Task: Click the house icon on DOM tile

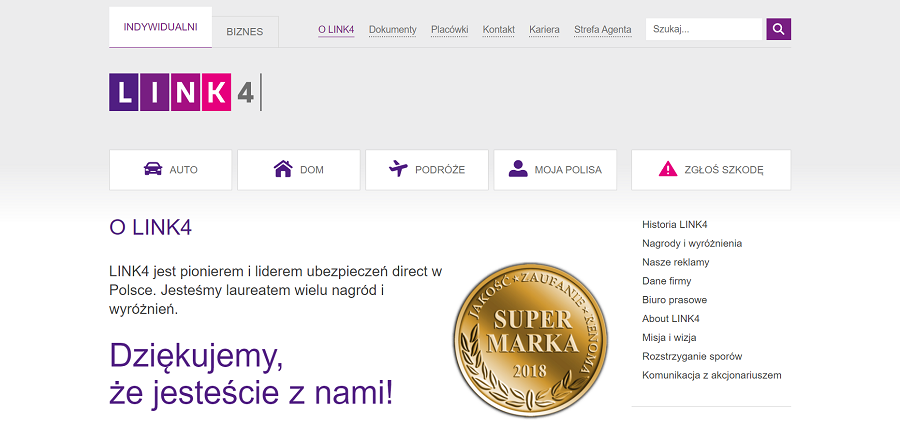Action: coord(283,169)
